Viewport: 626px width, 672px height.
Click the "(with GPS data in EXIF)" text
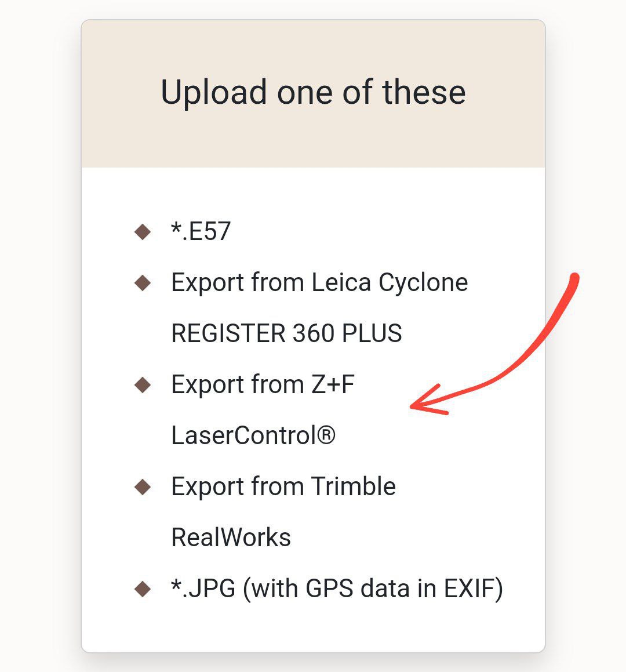click(x=373, y=589)
